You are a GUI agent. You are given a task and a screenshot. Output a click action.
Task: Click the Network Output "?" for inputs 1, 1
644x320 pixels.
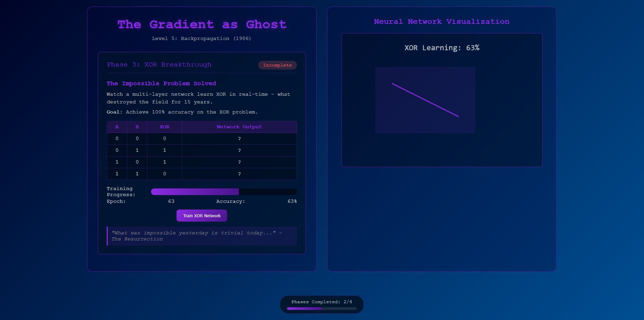click(x=239, y=174)
